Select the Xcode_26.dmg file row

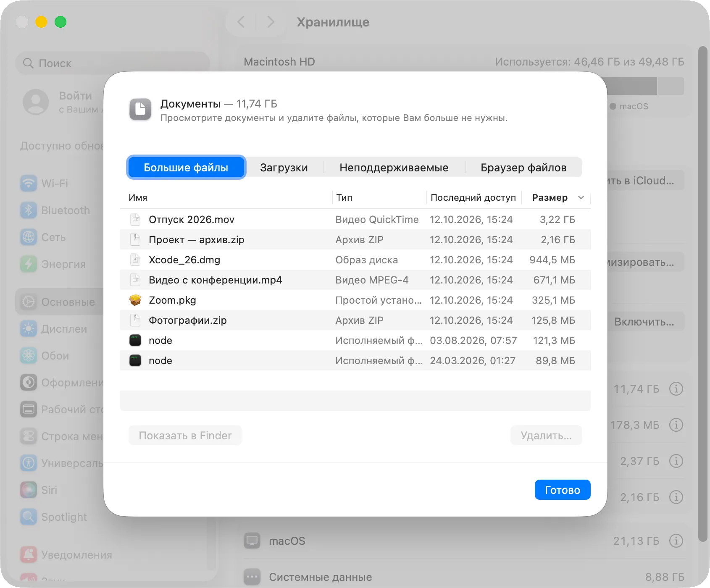coord(355,260)
